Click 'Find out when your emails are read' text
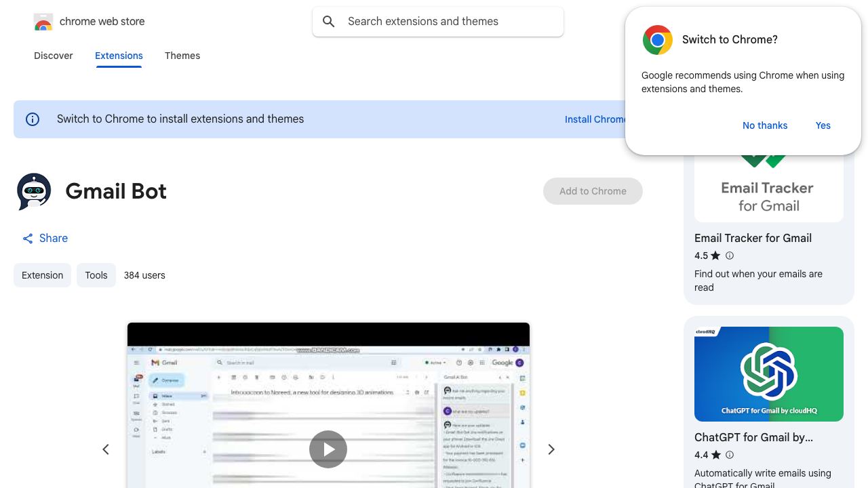 tap(758, 281)
